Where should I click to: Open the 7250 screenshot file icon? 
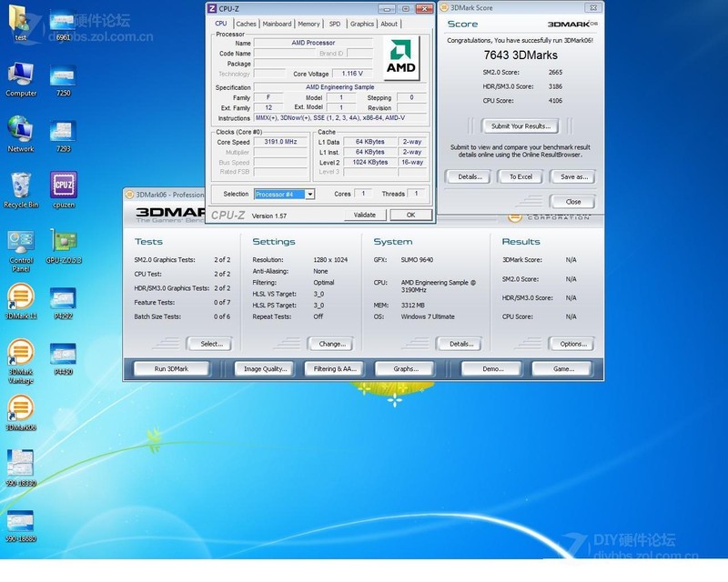pyautogui.click(x=63, y=81)
